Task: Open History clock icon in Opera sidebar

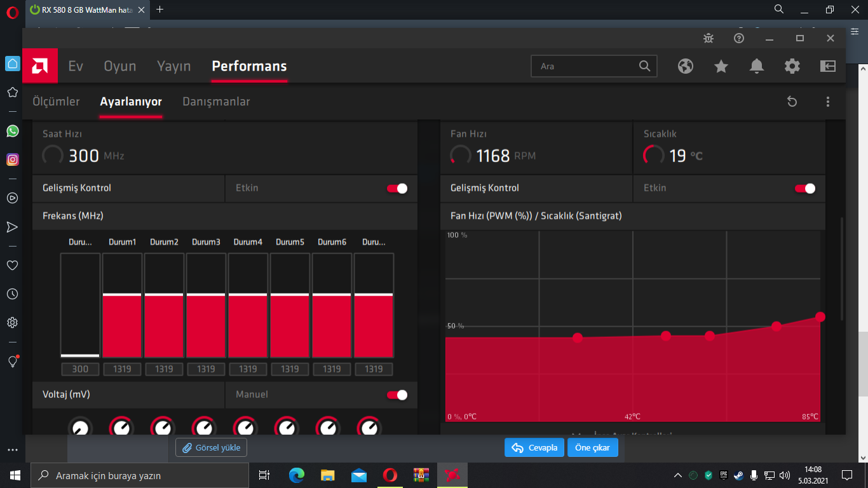Action: [x=12, y=294]
